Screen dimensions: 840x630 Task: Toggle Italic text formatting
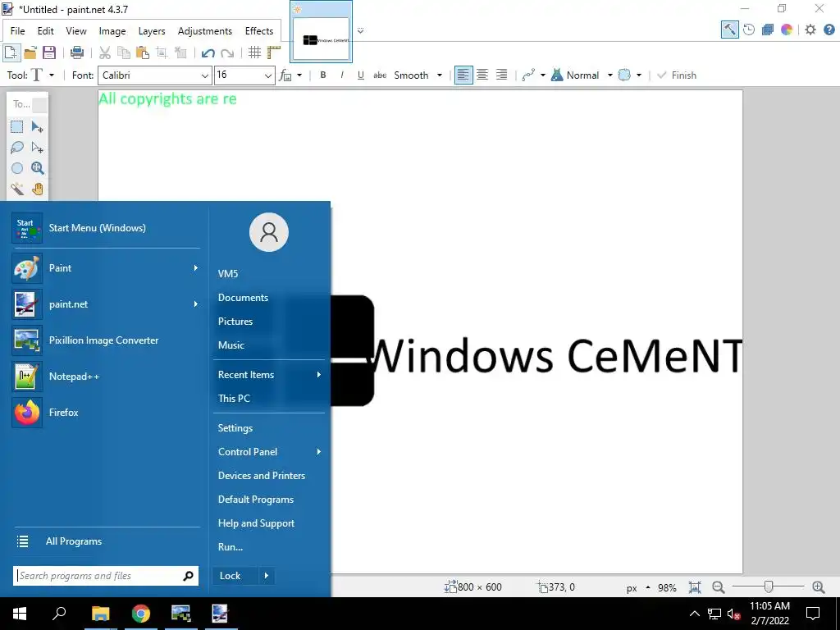[342, 75]
